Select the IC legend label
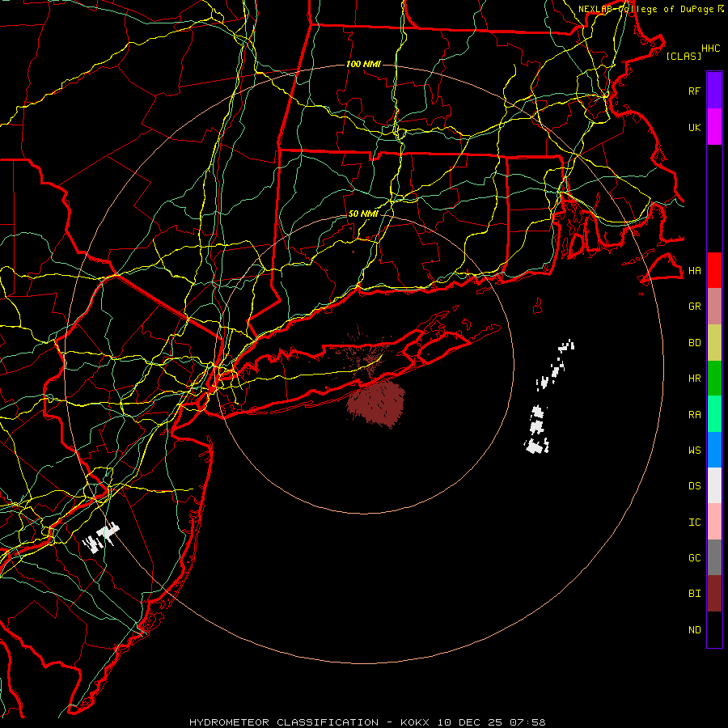Image resolution: width=728 pixels, height=728 pixels. [x=694, y=523]
